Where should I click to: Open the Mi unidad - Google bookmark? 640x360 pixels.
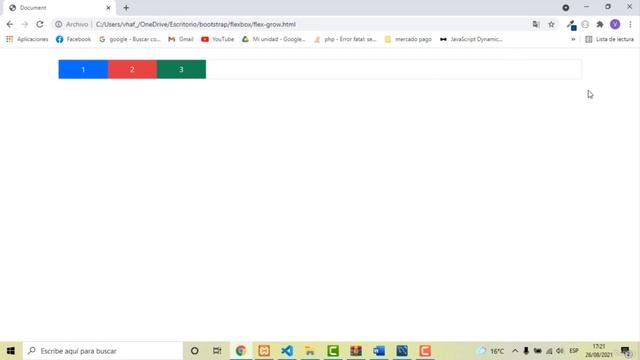pos(273,39)
